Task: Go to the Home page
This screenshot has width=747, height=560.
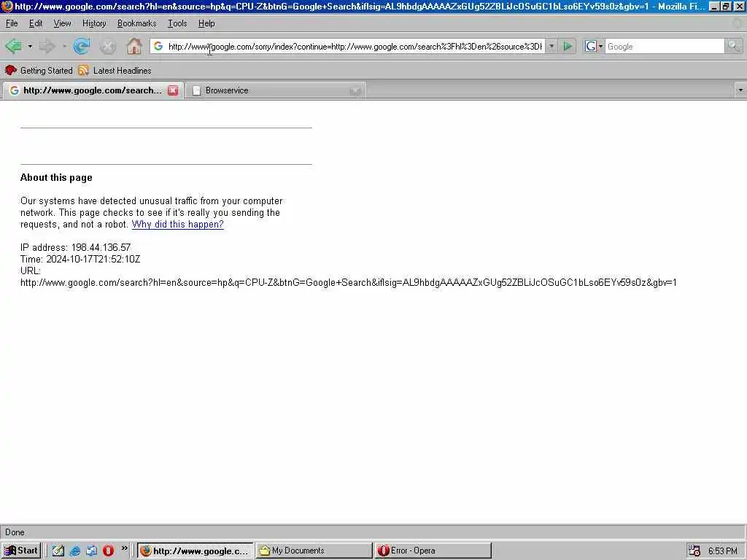Action: click(134, 46)
